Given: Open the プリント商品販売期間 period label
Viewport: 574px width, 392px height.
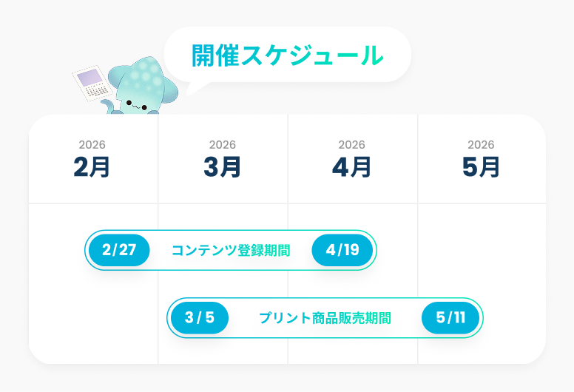Looking at the screenshot, I should point(325,318).
